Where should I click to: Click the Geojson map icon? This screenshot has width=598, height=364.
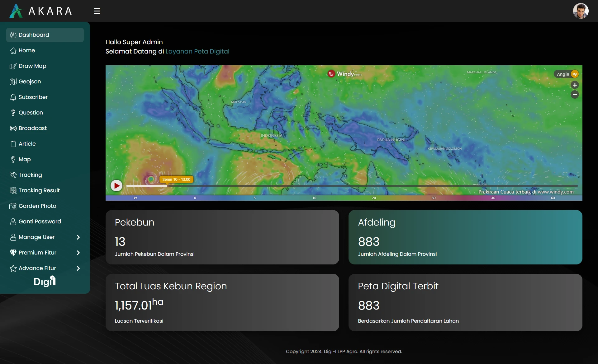[13, 82]
